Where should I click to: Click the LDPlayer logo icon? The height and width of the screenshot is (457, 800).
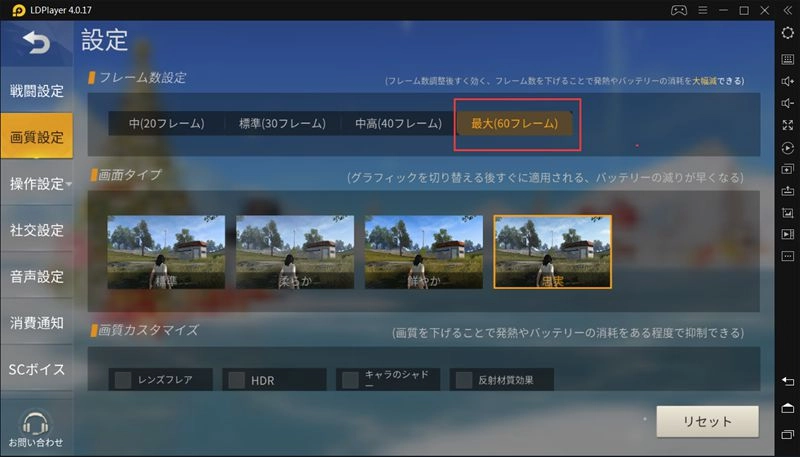coord(19,10)
